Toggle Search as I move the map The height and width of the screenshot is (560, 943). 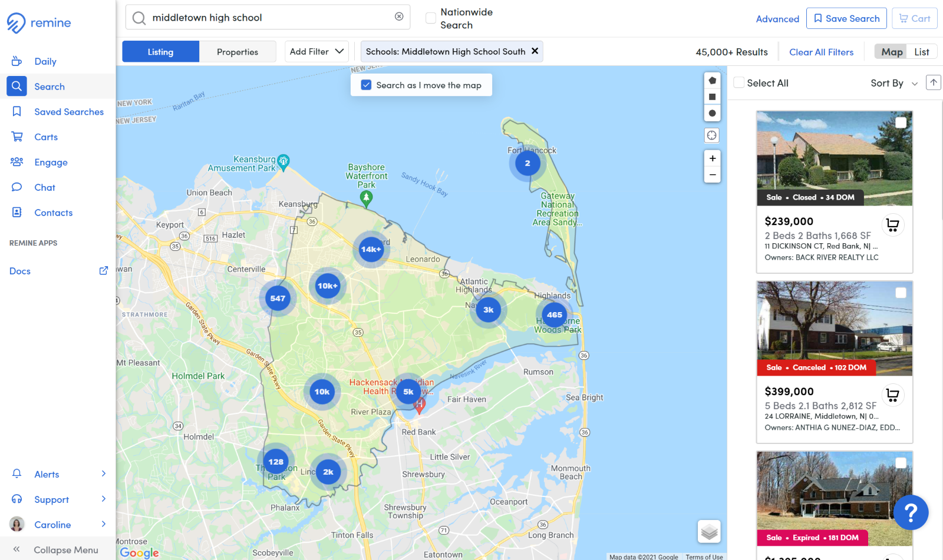366,85
